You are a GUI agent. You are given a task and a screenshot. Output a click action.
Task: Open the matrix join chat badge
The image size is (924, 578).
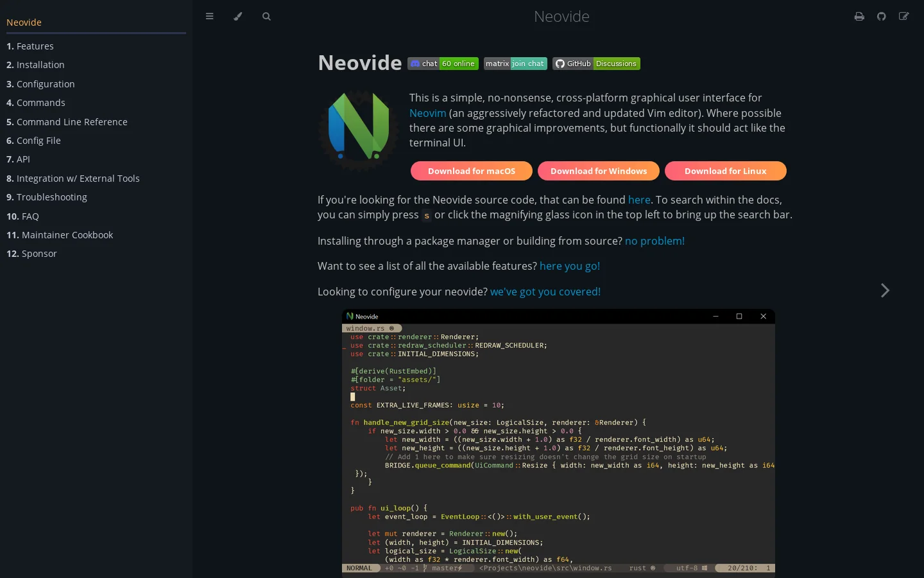tap(515, 64)
